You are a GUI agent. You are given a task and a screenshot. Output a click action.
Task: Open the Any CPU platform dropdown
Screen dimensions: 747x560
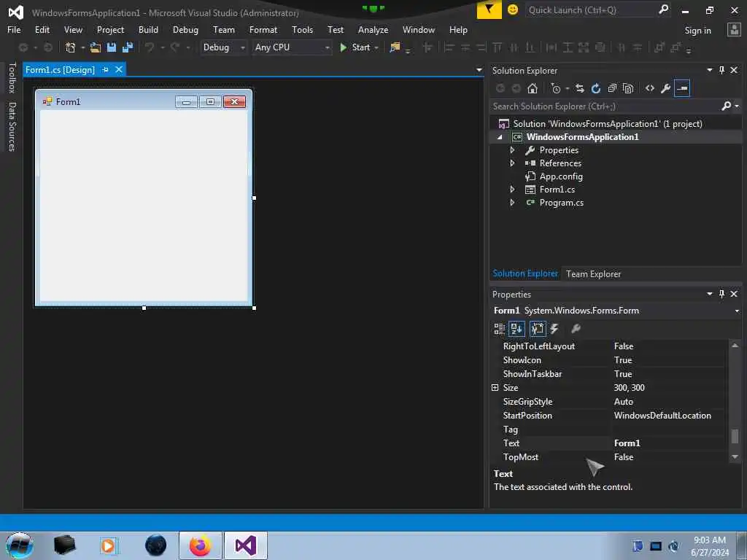pyautogui.click(x=328, y=47)
